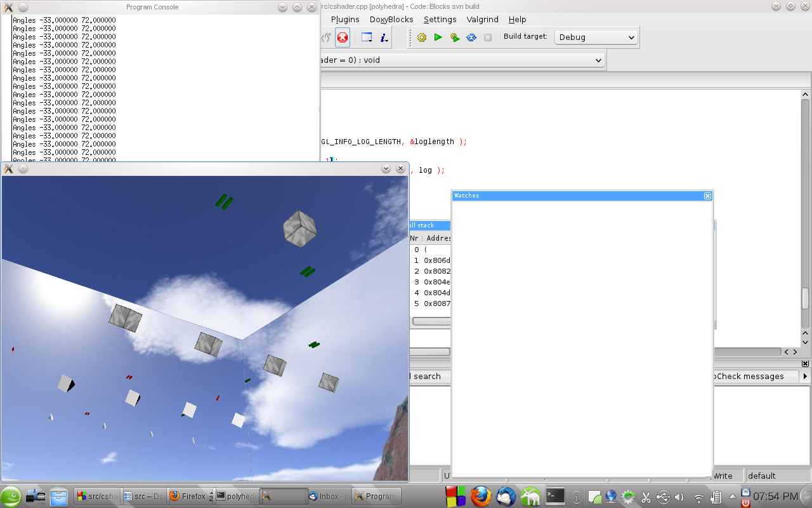Launch Thunderbird from the panel

click(506, 496)
